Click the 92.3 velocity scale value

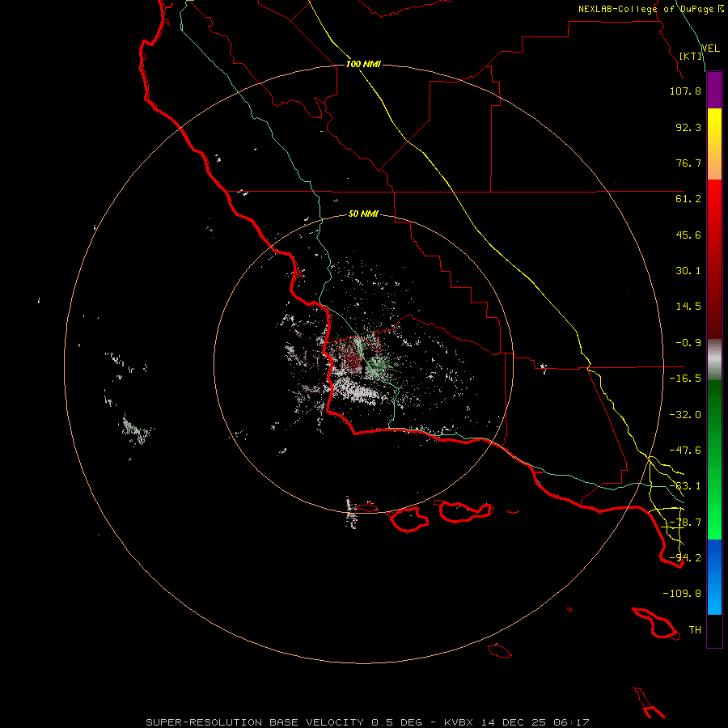point(688,127)
